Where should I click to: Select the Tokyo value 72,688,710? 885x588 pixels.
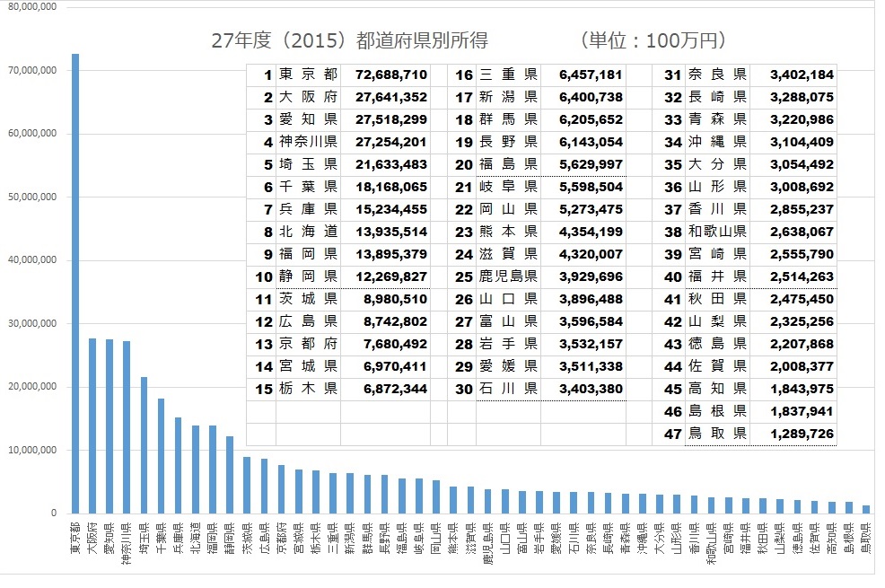(391, 75)
